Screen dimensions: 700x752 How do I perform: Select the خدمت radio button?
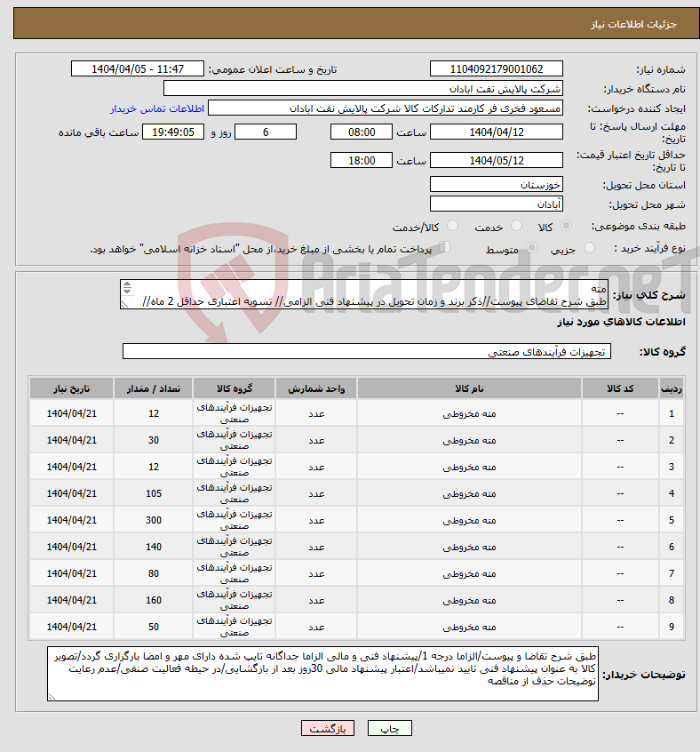pos(516,226)
